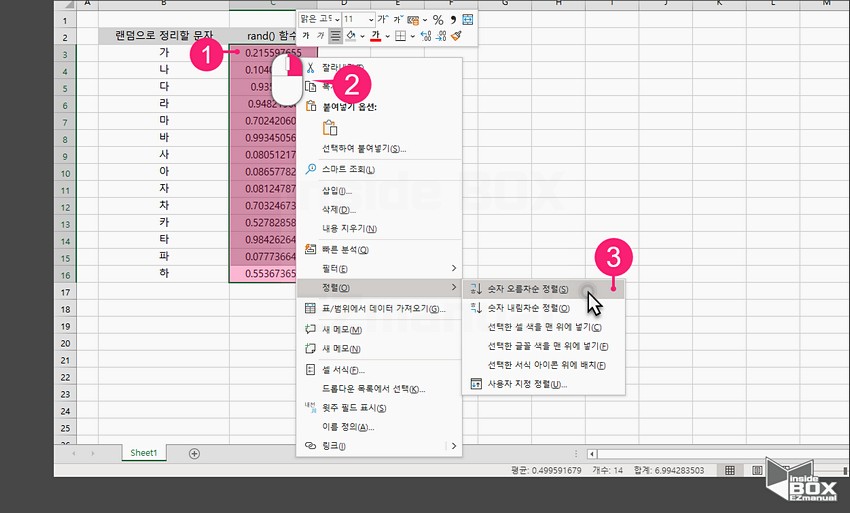850x513 pixels.
Task: Add a new sheet with plus button
Action: (x=194, y=453)
